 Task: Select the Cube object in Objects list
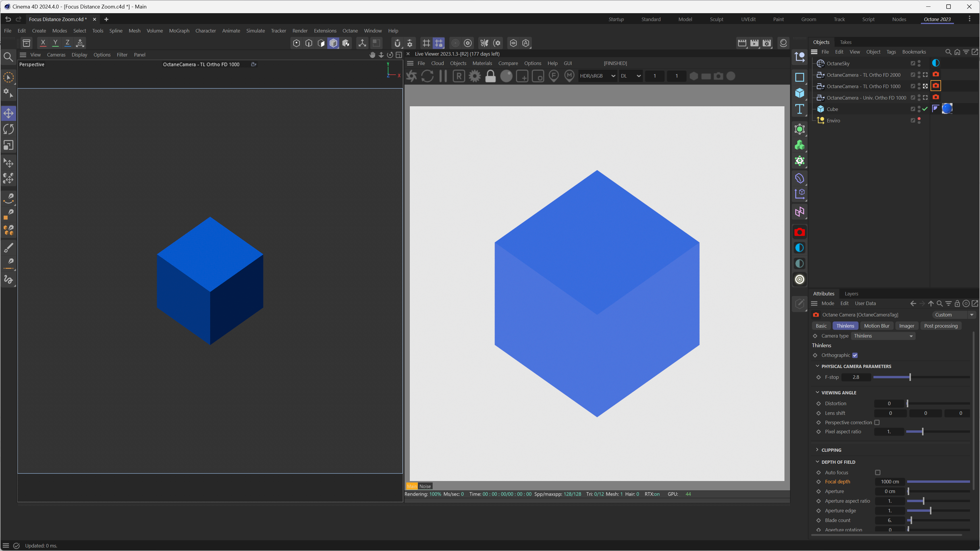(832, 109)
